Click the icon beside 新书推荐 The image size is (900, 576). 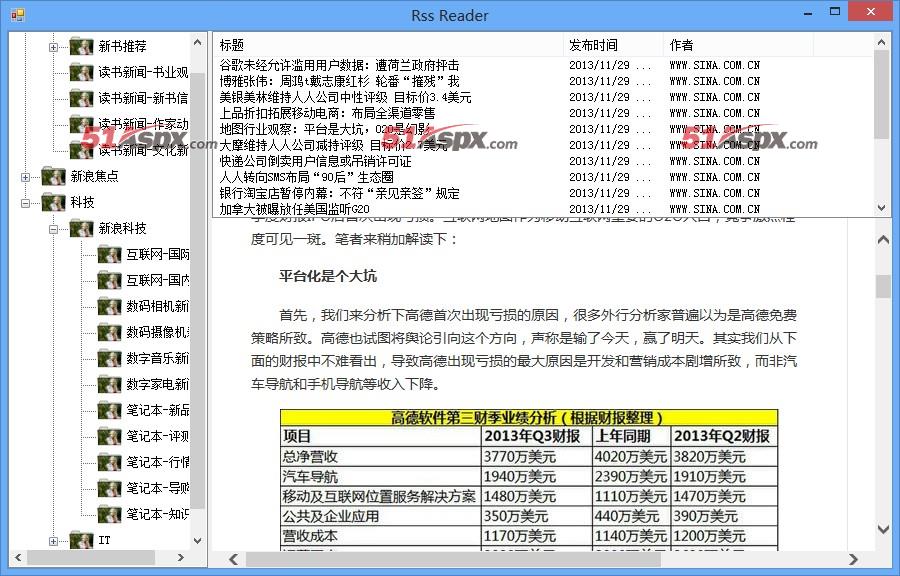click(x=82, y=46)
